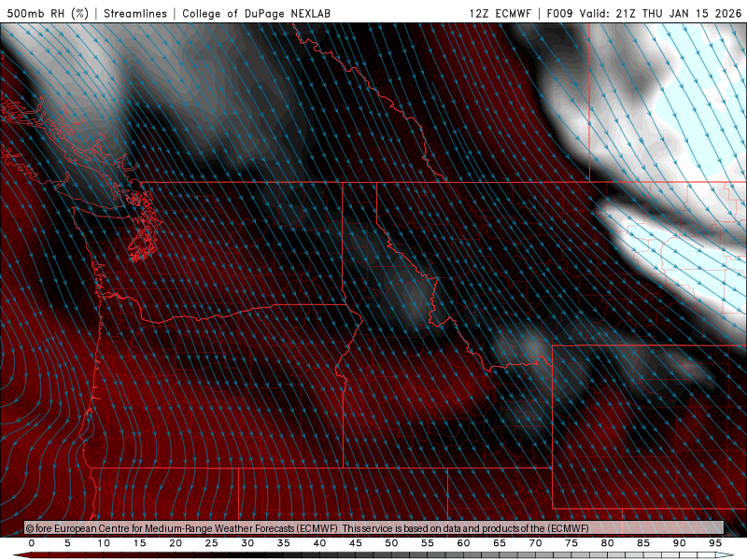Click the "25" label on the color scale
747x560 pixels.
(x=212, y=543)
